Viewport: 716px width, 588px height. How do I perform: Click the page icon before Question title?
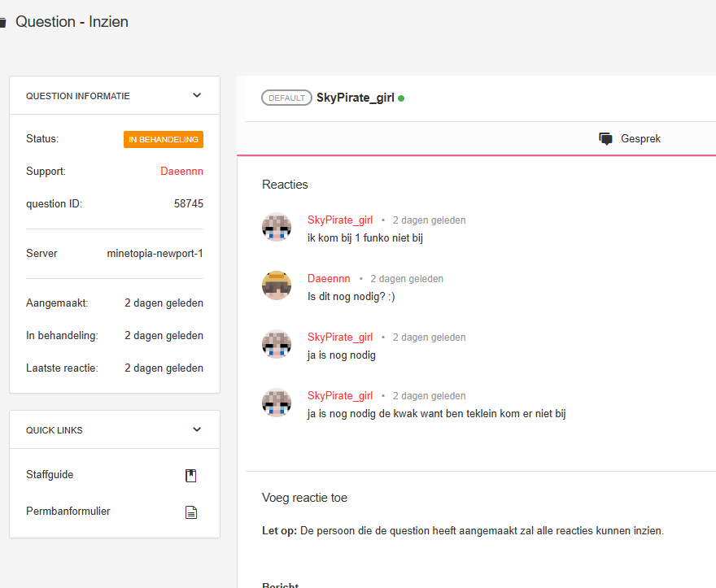tap(2, 23)
